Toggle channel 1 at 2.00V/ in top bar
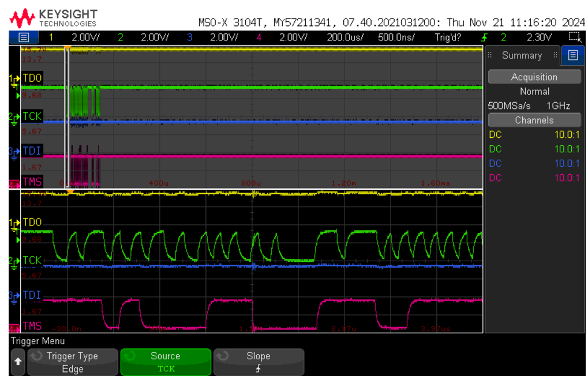588x376 pixels. tap(74, 37)
